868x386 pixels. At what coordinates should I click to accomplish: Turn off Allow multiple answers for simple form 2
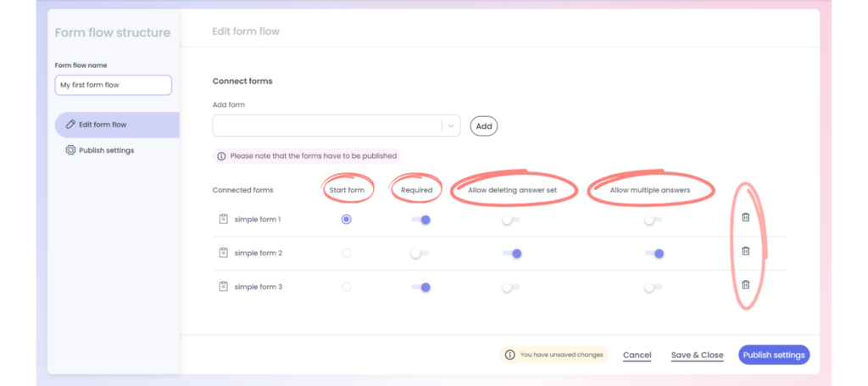(x=654, y=254)
